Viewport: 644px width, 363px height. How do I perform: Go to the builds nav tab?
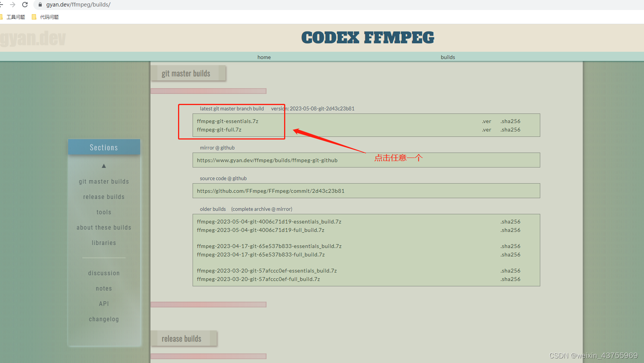point(448,57)
